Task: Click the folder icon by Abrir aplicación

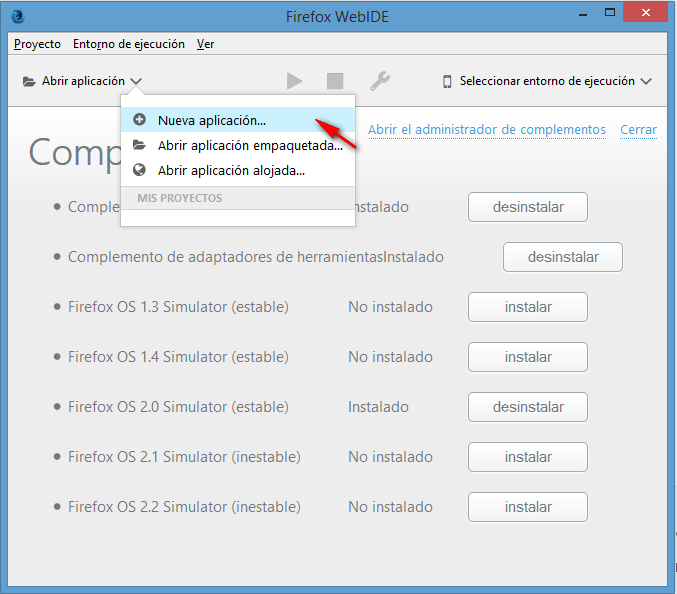Action: [29, 81]
